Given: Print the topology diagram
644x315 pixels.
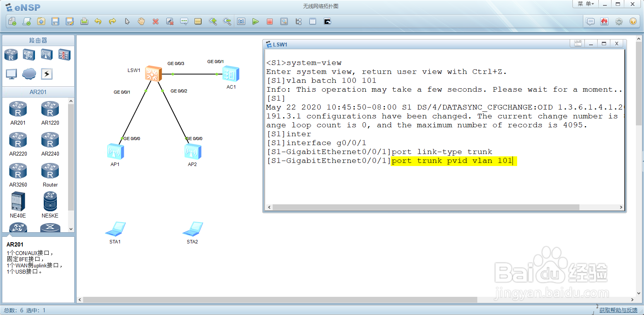Looking at the screenshot, I should [x=84, y=21].
